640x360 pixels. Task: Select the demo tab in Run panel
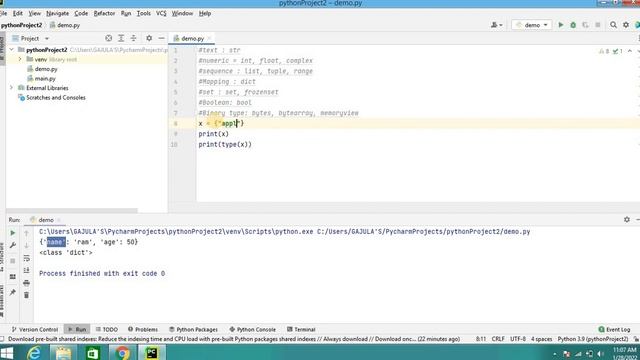46,220
